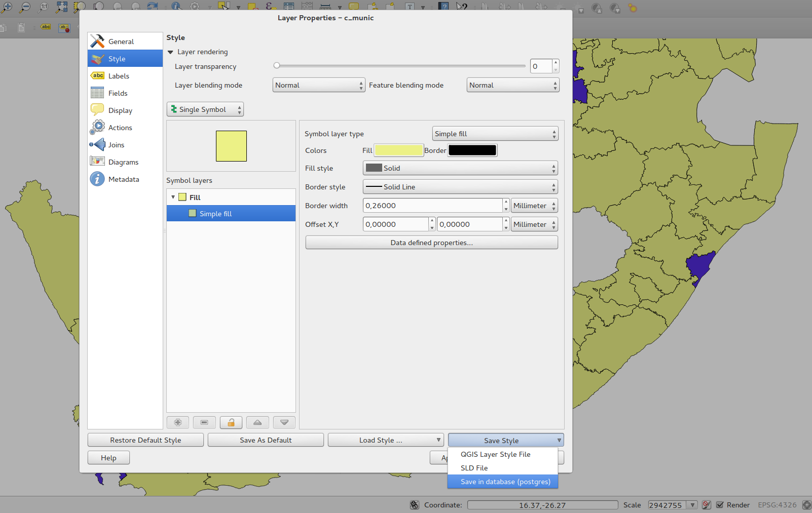
Task: Move symbol layer up
Action: pyautogui.click(x=257, y=422)
